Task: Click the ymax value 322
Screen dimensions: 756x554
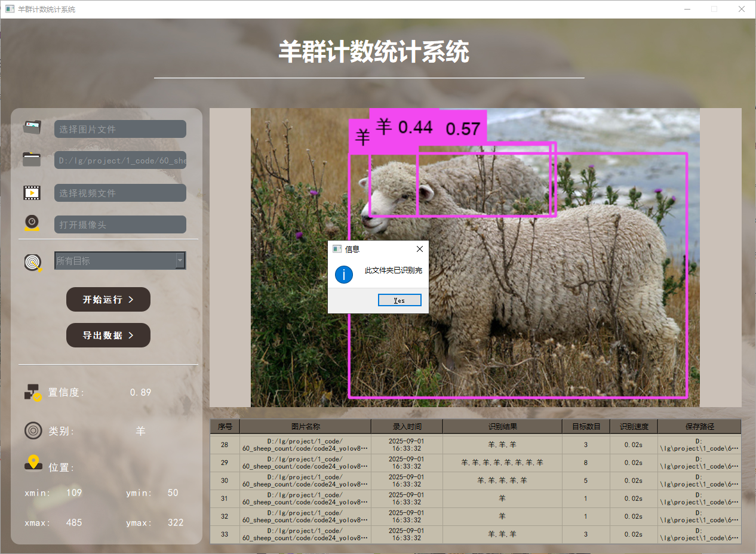Action: click(x=175, y=523)
